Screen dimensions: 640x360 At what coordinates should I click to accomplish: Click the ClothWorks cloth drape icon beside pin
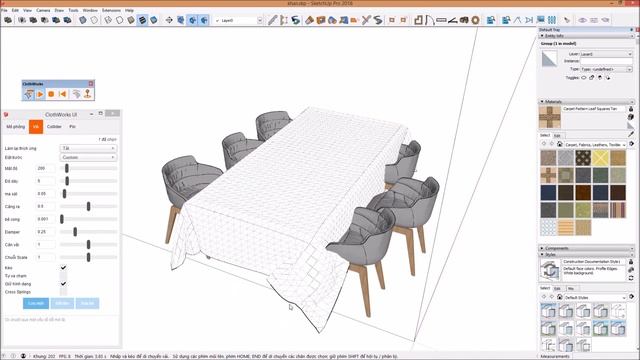coord(76,94)
